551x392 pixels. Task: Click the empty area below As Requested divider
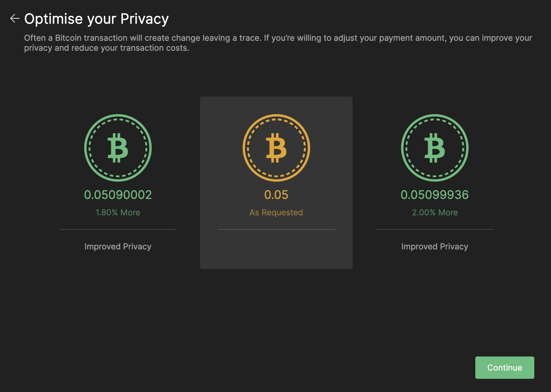pos(276,249)
